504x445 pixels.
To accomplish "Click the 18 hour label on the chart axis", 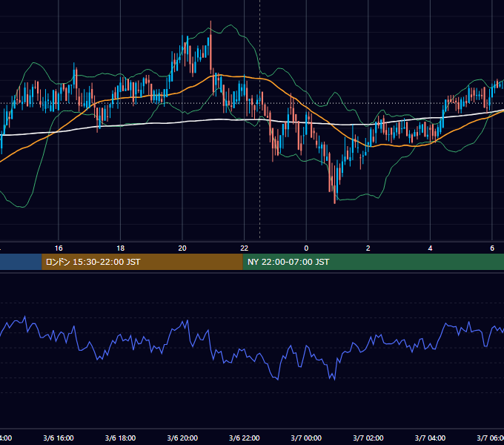I will point(121,248).
